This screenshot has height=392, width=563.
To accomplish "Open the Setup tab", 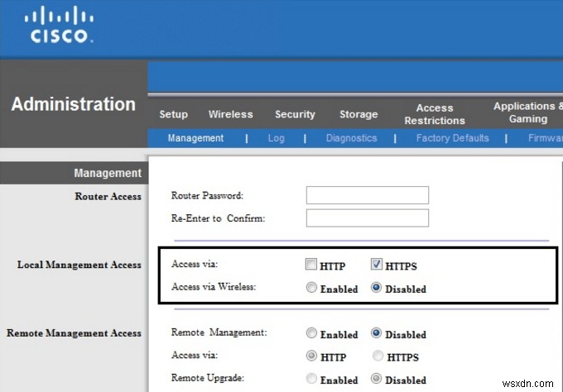I will click(173, 114).
